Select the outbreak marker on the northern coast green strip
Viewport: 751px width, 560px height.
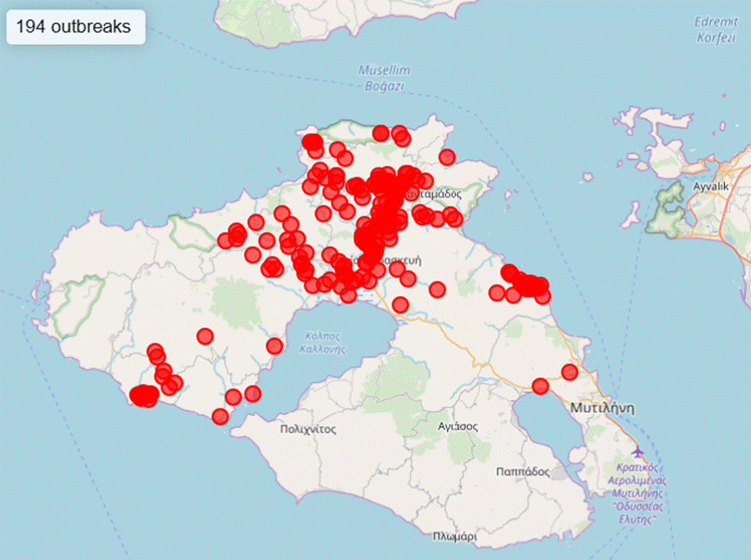(381, 133)
